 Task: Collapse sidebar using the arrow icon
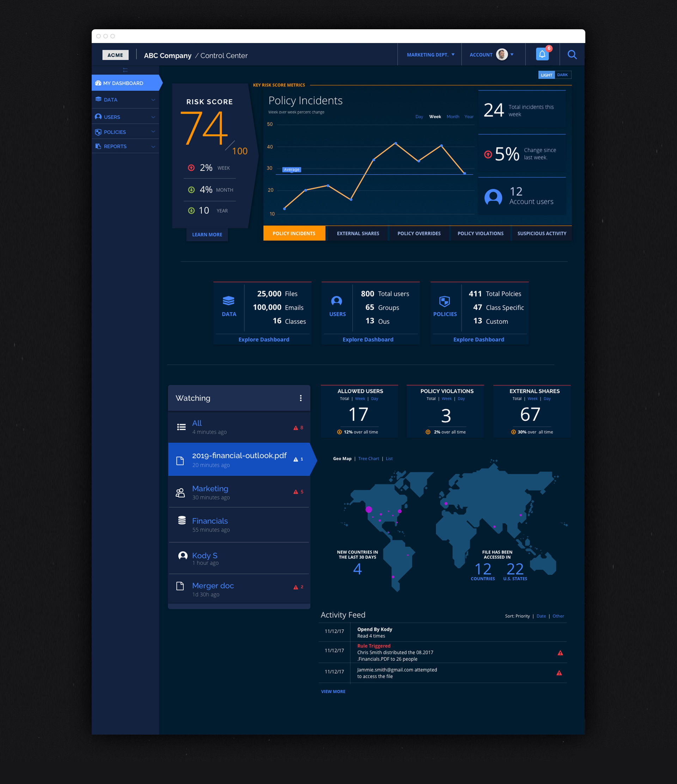(125, 70)
